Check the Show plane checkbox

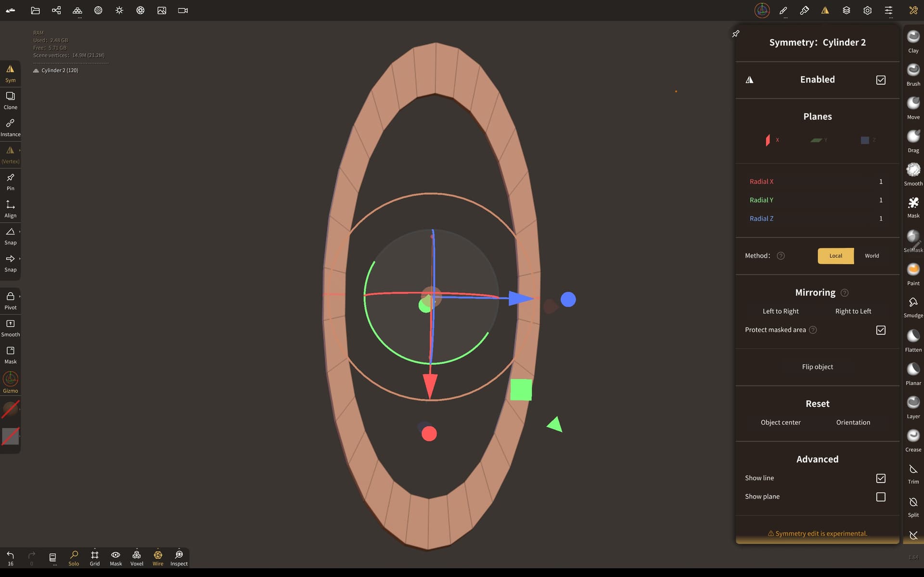point(881,497)
